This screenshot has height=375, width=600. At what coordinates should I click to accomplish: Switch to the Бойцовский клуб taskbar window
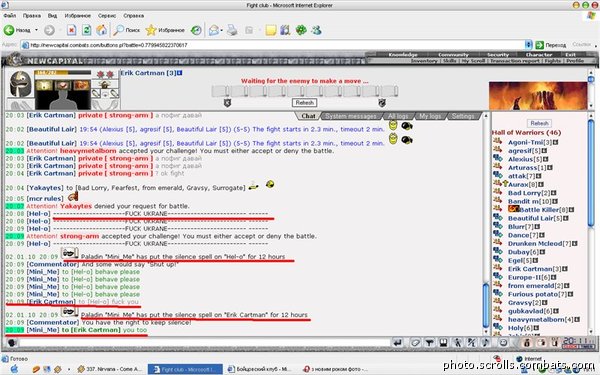261,369
